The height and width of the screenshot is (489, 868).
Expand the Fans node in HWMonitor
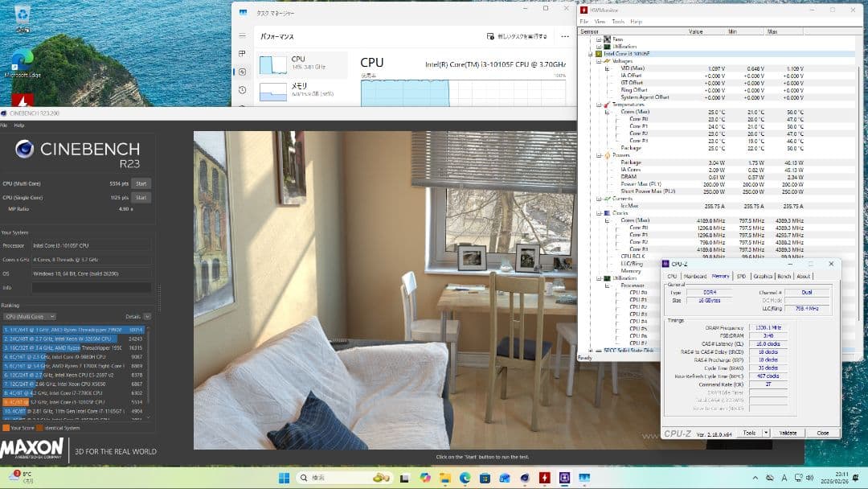point(599,39)
